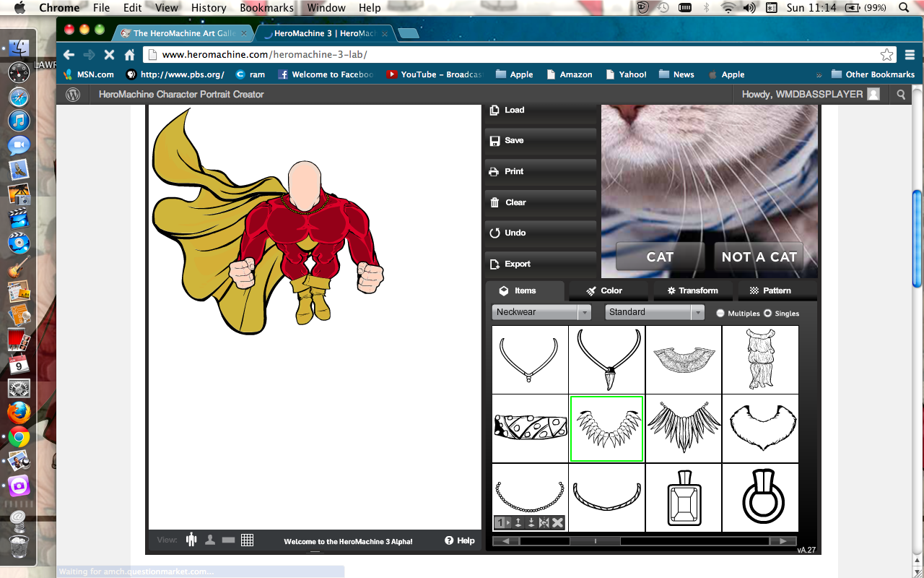Bookmark page with the star icon
924x578 pixels.
coord(886,55)
